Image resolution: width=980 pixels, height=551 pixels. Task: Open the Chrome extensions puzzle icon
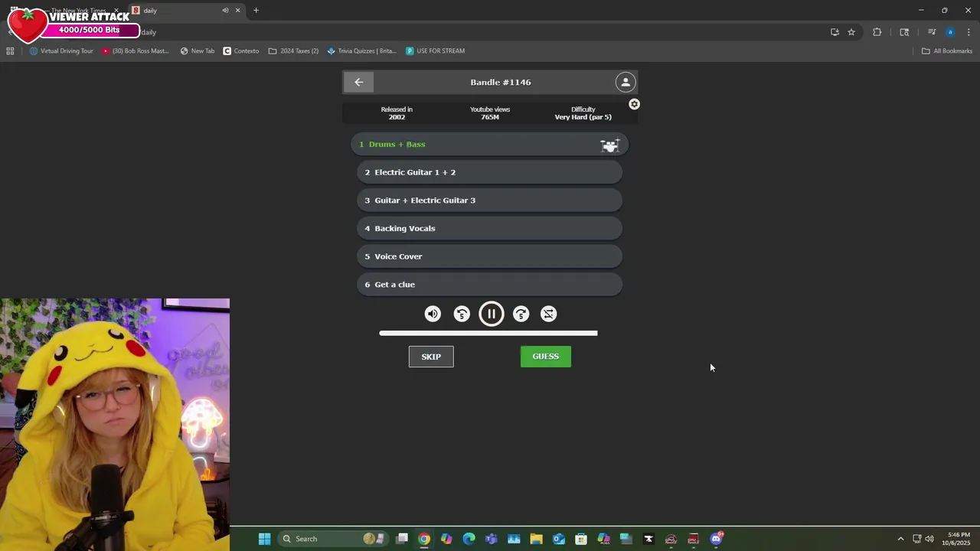877,32
